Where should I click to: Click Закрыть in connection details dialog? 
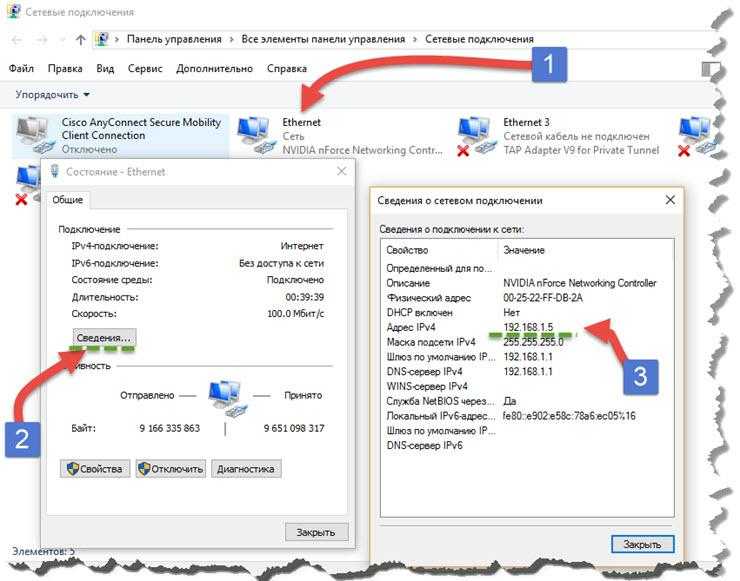[x=642, y=544]
